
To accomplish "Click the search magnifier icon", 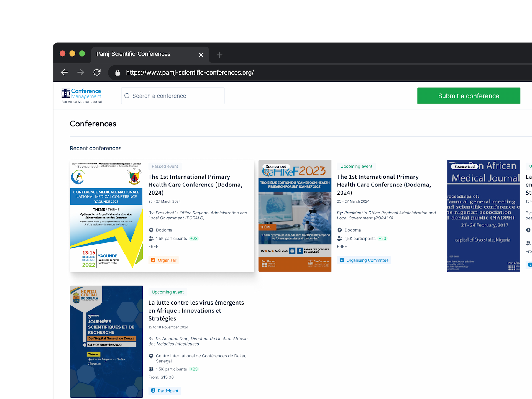I will pos(127,96).
